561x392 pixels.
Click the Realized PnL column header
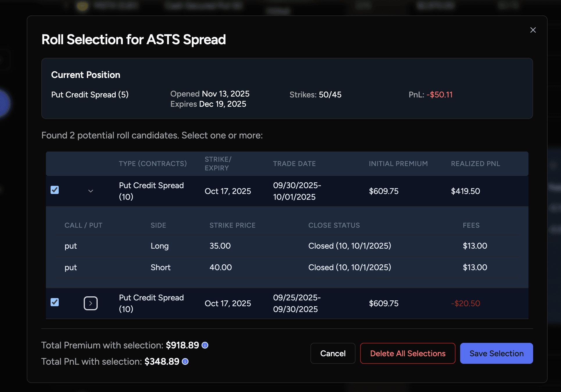tap(475, 164)
